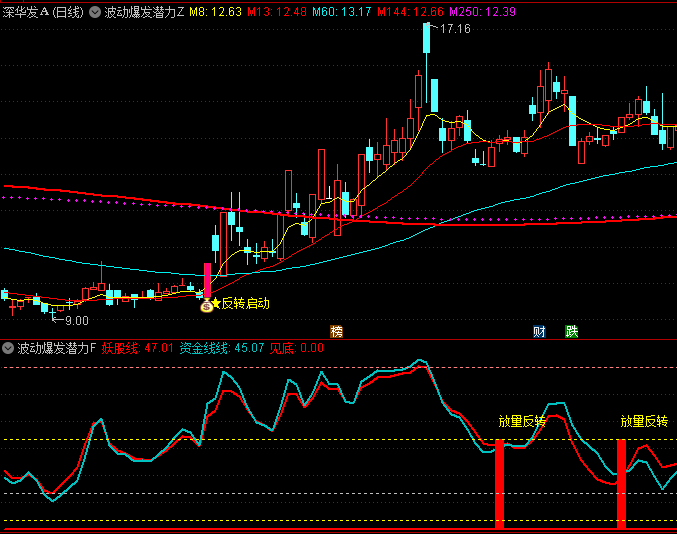The width and height of the screenshot is (677, 534).
Task: Click the second 放量反转 label near right edge
Action: pyautogui.click(x=644, y=421)
